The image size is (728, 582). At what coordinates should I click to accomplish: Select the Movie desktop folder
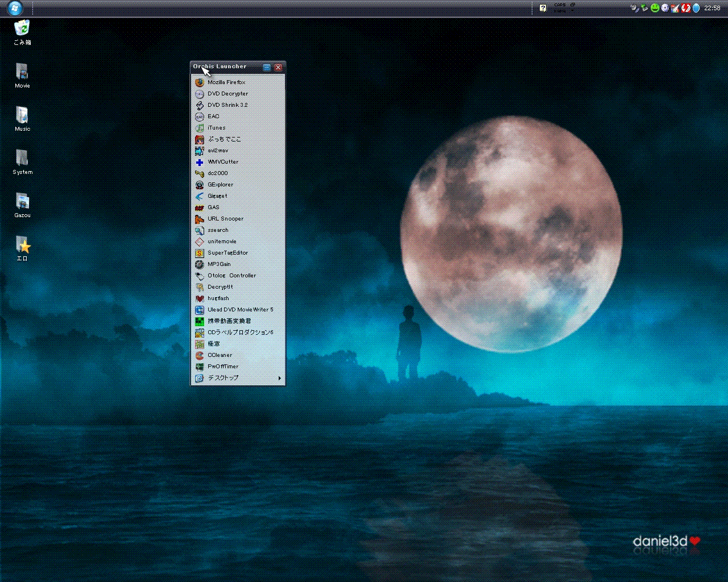(x=22, y=76)
